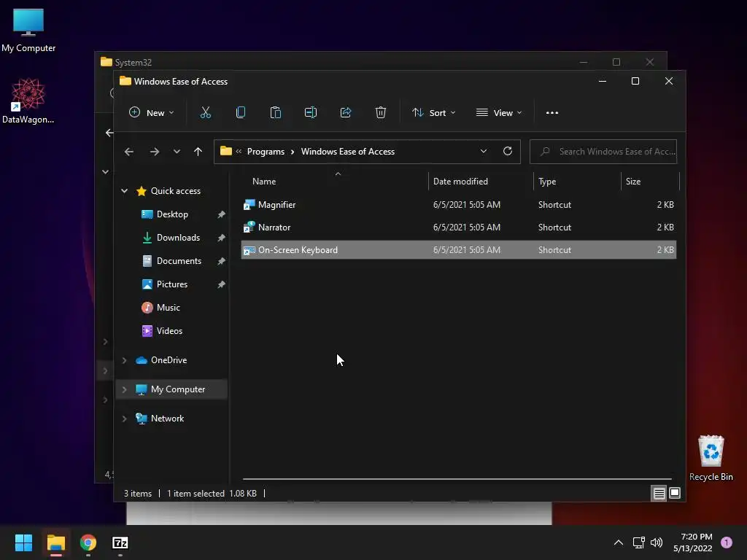This screenshot has width=747, height=560.
Task: Click the Rename icon in toolbar
Action: tap(311, 113)
